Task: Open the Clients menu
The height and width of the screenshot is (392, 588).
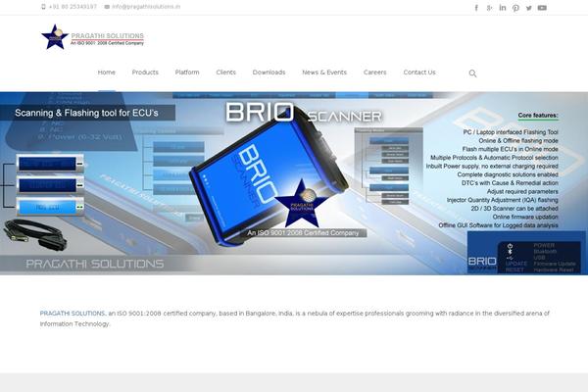Action: point(225,73)
